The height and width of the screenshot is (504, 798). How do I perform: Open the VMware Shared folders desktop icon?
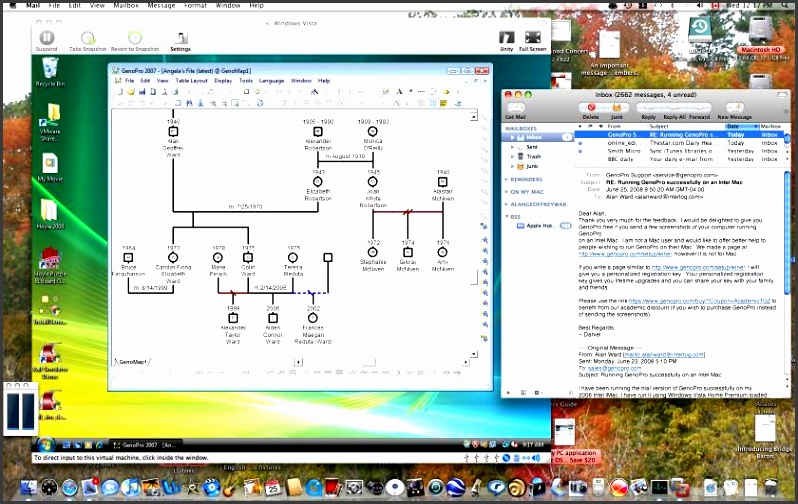coord(50,116)
